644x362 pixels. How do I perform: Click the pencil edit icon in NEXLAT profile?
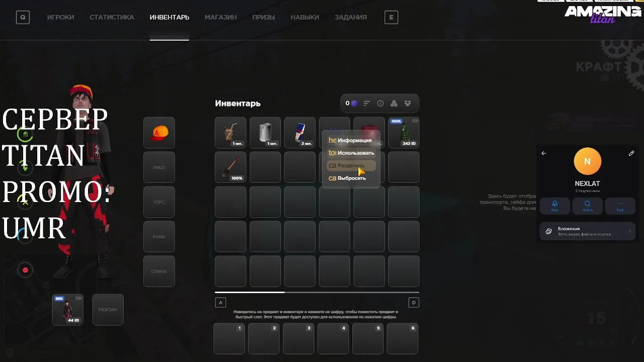(x=631, y=153)
